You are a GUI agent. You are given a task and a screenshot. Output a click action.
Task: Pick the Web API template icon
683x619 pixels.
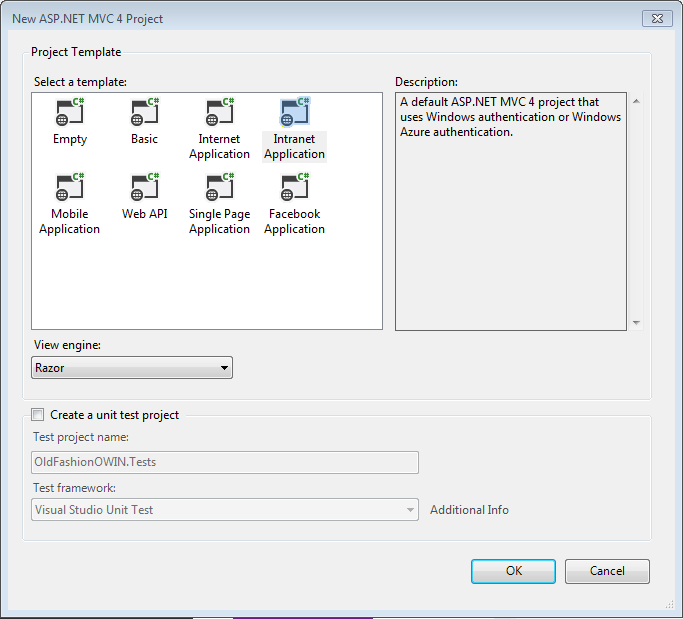tap(145, 187)
